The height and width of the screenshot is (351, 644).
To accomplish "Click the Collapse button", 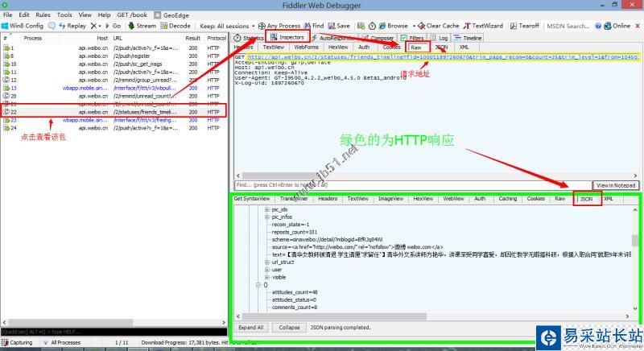I will pos(289,328).
